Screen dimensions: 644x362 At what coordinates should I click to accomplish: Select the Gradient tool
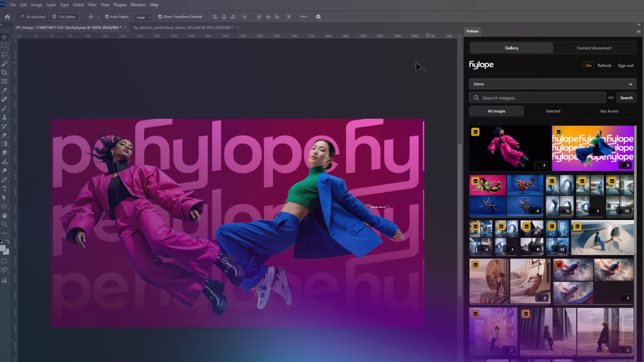pos(4,144)
